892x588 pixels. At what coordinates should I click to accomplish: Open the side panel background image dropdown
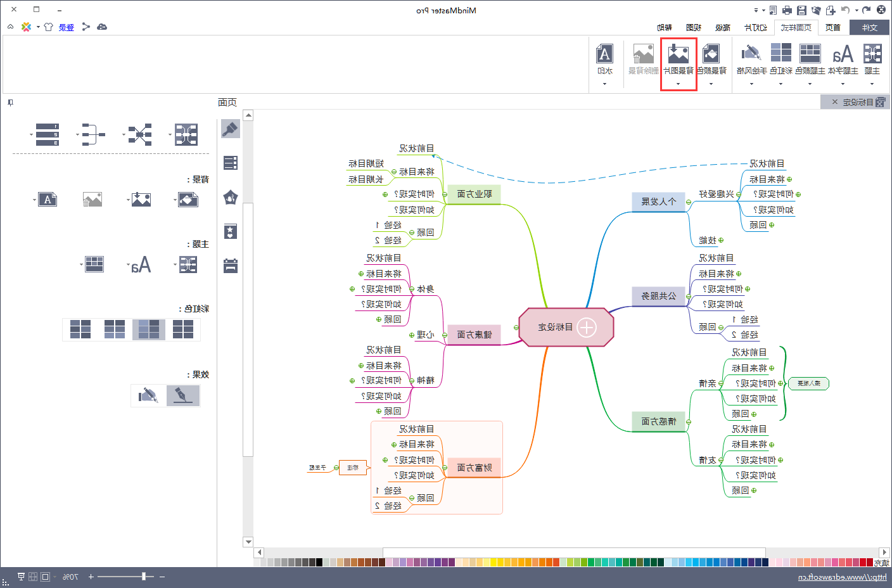coord(128,200)
